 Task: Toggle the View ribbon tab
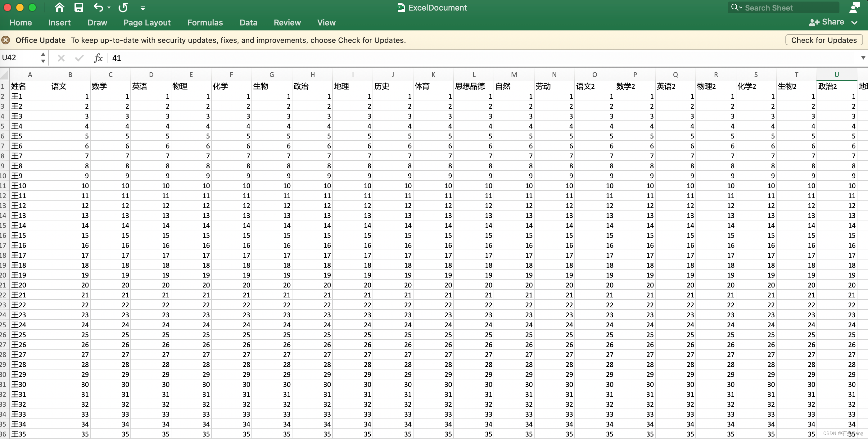click(326, 22)
